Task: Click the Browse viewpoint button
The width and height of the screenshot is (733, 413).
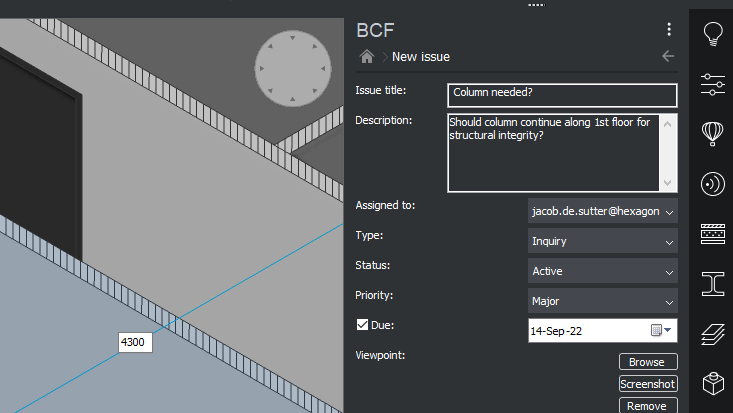Action: pyautogui.click(x=648, y=362)
